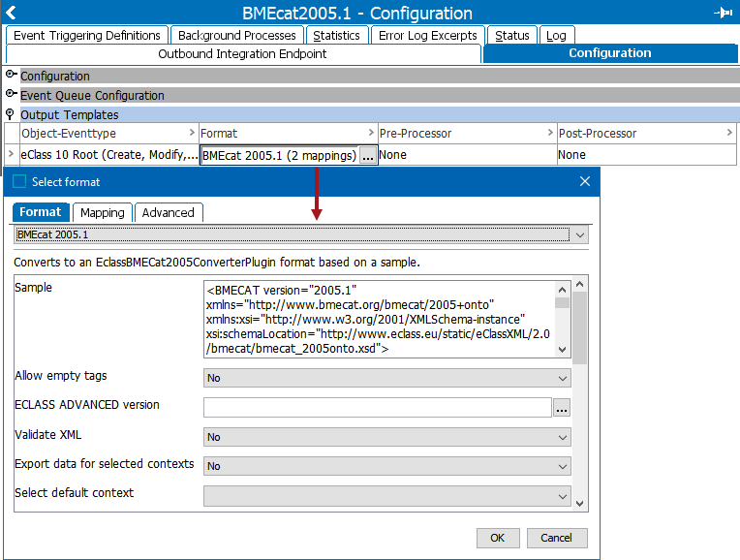Click the back arrow in title bar

tap(11, 13)
